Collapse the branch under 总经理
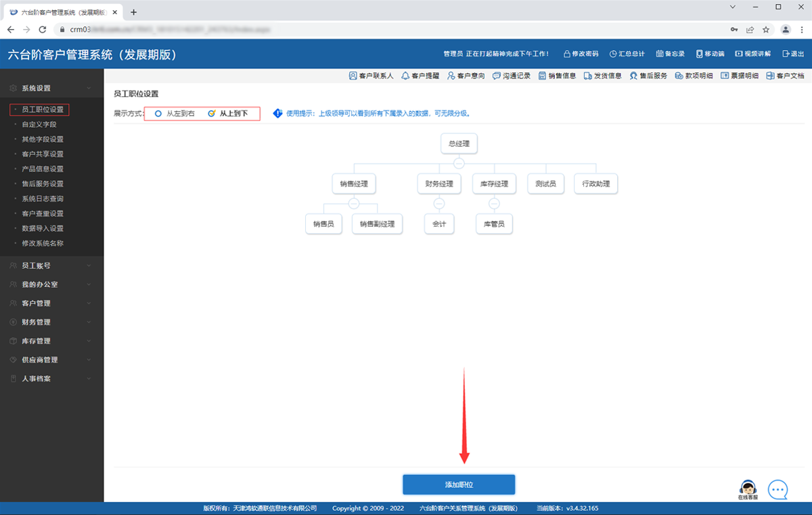Viewport: 812px width, 515px height. tap(459, 163)
